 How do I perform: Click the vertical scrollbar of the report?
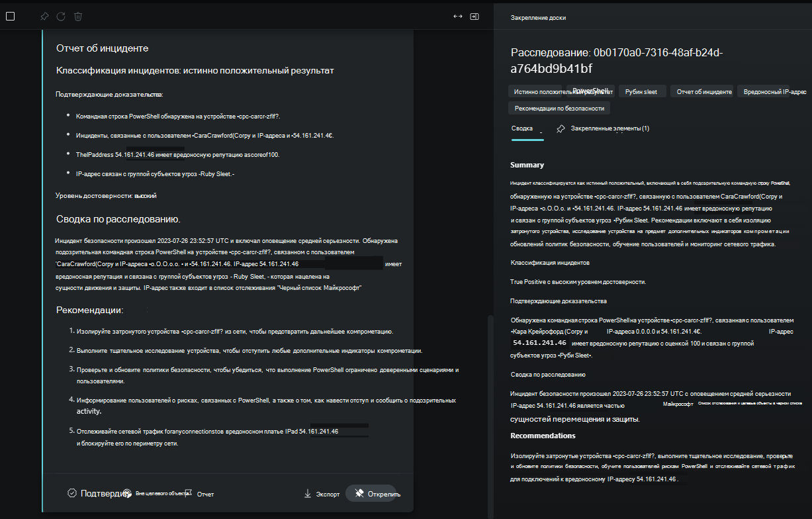point(490,397)
